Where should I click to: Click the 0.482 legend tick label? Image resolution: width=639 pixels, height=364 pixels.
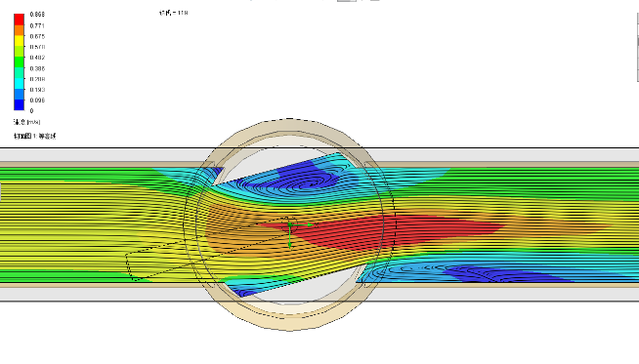[x=37, y=58]
